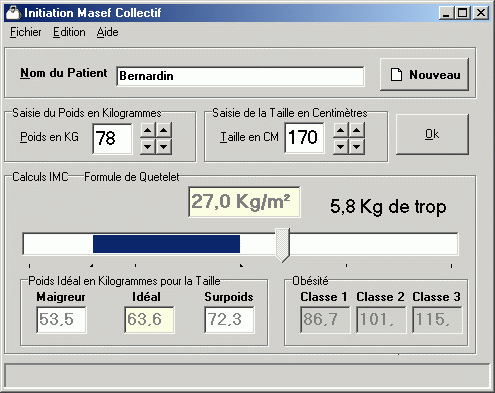Click the dark blue bar in the IMC scale
The height and width of the screenshot is (393, 495).
click(x=166, y=244)
